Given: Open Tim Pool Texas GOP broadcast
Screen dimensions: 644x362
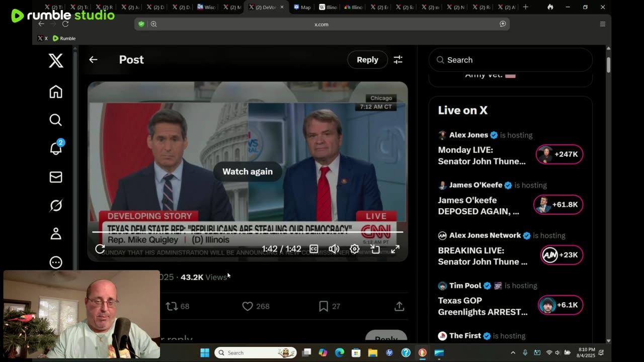Looking at the screenshot, I should coord(482,306).
